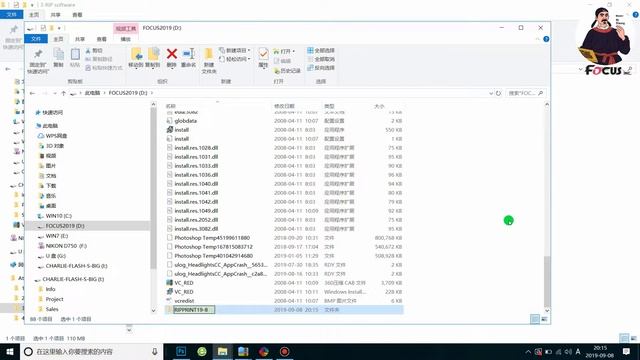
Task: Select NIKON D750 (F:) drive
Action: click(66, 246)
